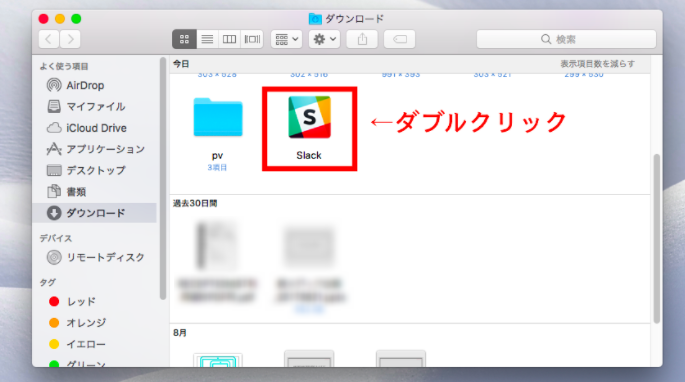This screenshot has width=685, height=382.
Task: Open the gear action menu
Action: click(x=324, y=39)
